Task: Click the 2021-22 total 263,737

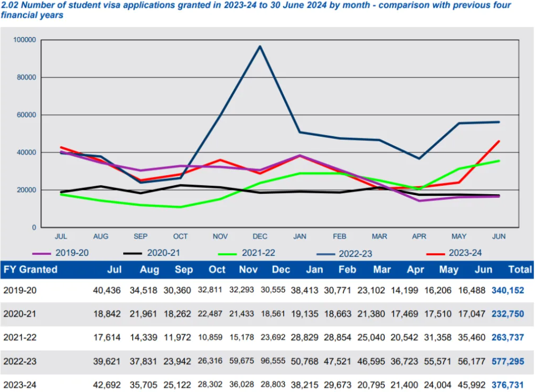Action: coord(507,338)
